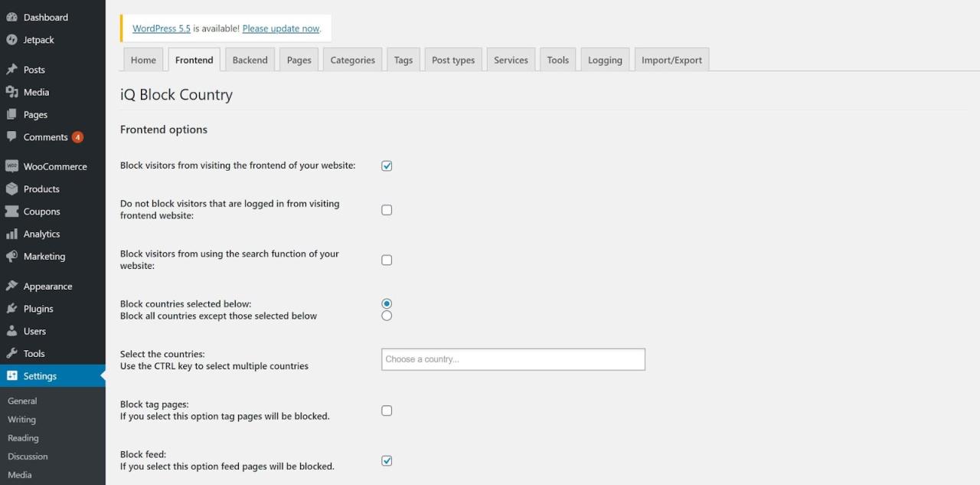Open the Post types tab
980x485 pixels.
453,60
